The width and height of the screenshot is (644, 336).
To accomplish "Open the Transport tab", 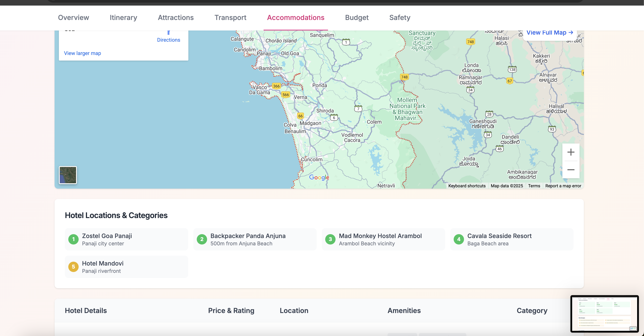I will click(230, 17).
